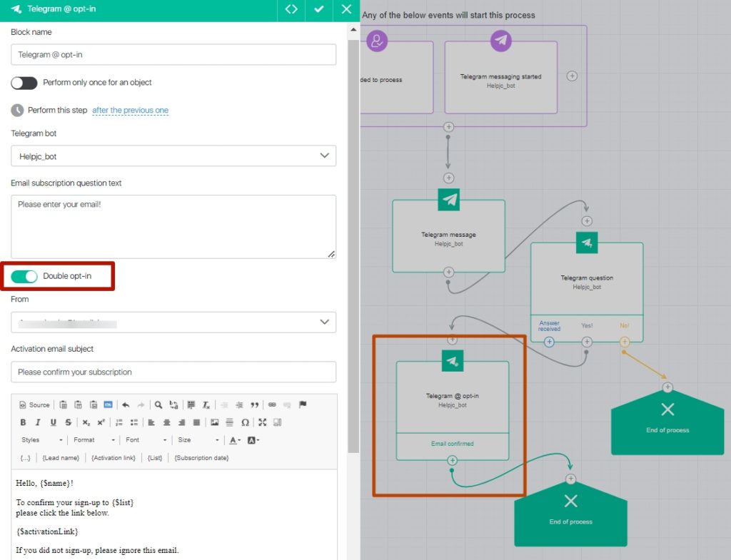Click Paste from Word icon
731x560 pixels.
[94, 405]
